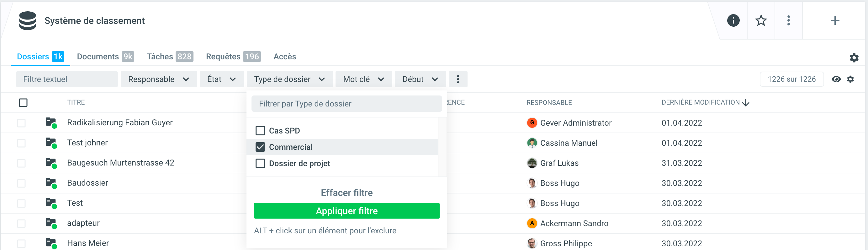The image size is (868, 250).
Task: Click the plus icon to add
Action: [834, 21]
